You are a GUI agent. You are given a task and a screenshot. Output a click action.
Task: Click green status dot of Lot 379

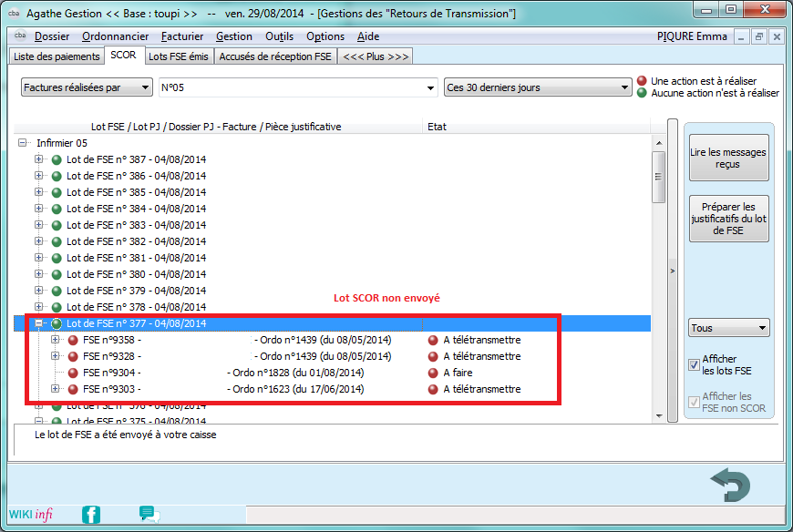pos(57,291)
